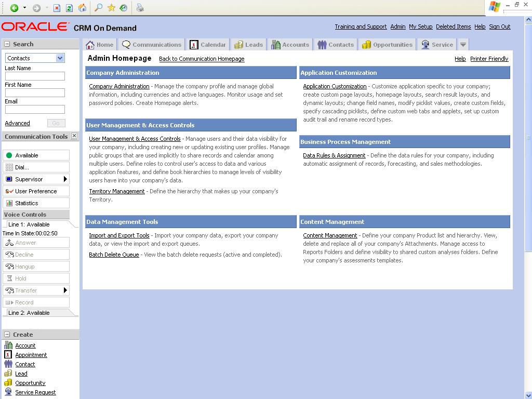This screenshot has height=399, width=532.
Task: Click the Hold call button
Action: pyautogui.click(x=36, y=278)
